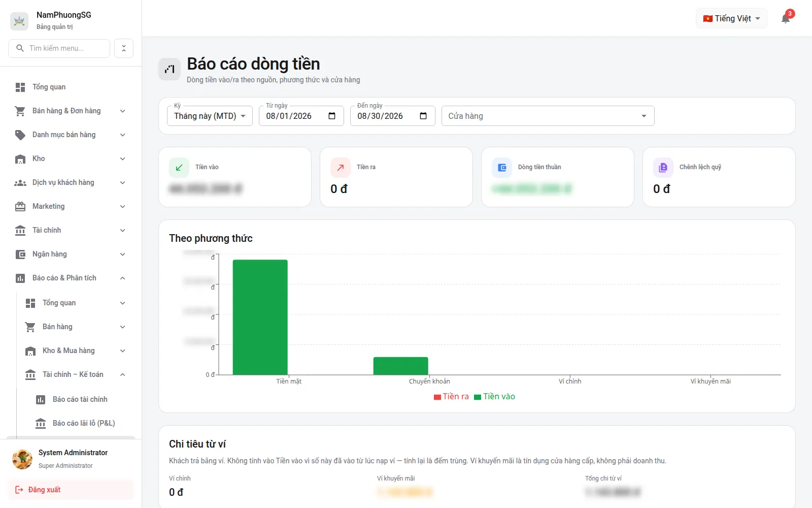The image size is (812, 508).
Task: Open the Đến ngày calendar picker icon
Action: click(x=423, y=116)
